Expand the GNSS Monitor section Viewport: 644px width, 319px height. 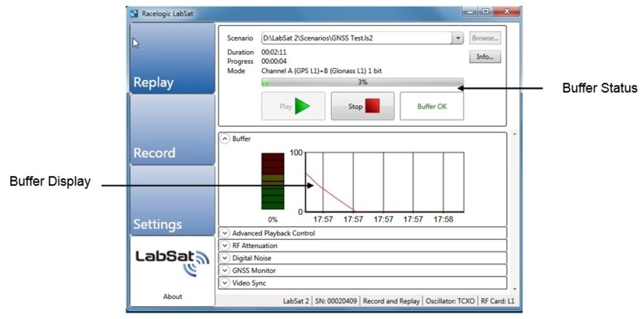coord(225,270)
